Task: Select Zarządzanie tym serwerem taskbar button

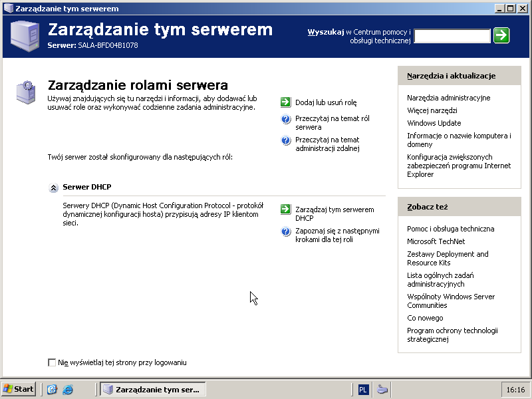Action: point(153,390)
